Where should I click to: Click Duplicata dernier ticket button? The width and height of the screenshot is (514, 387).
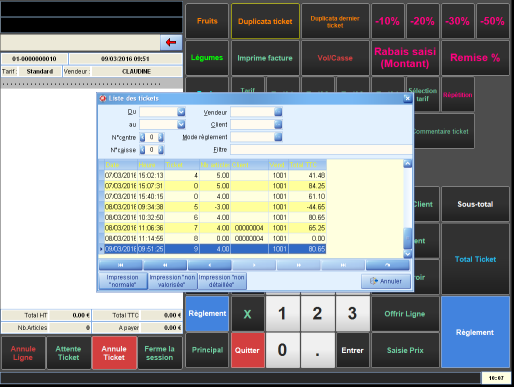(335, 21)
